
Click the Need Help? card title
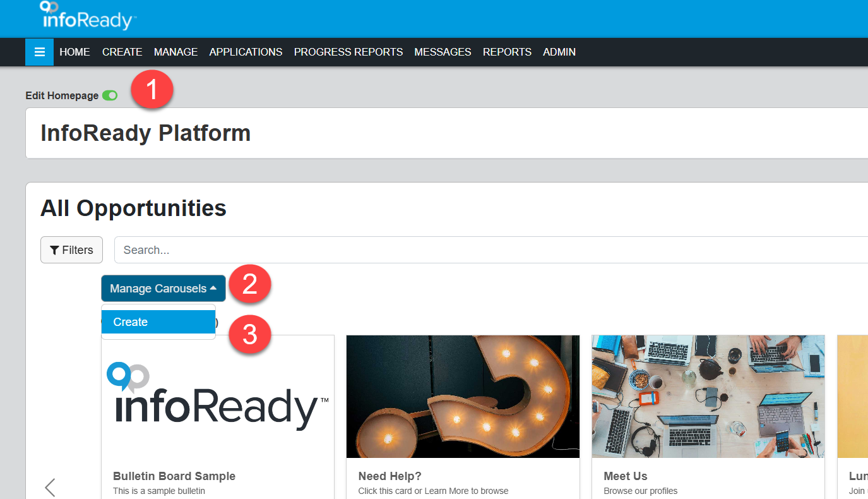[389, 476]
